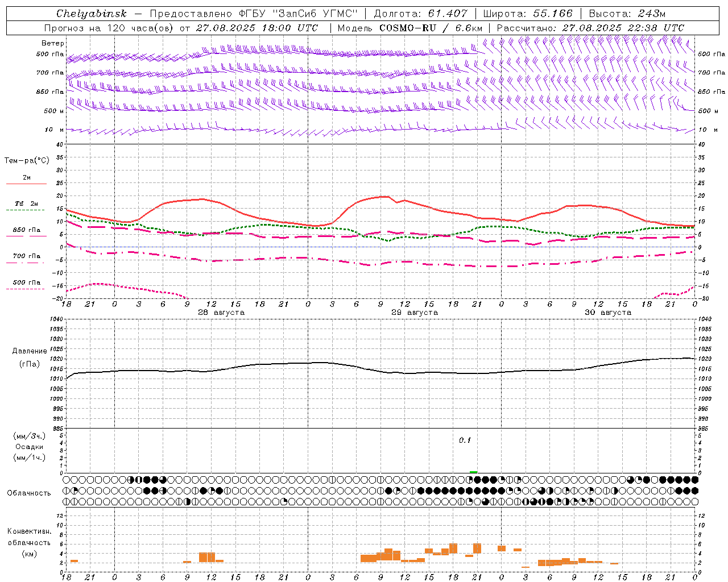The width and height of the screenshot is (728, 582).
Task: Click the '29 августа' date label
Action: coord(415,313)
